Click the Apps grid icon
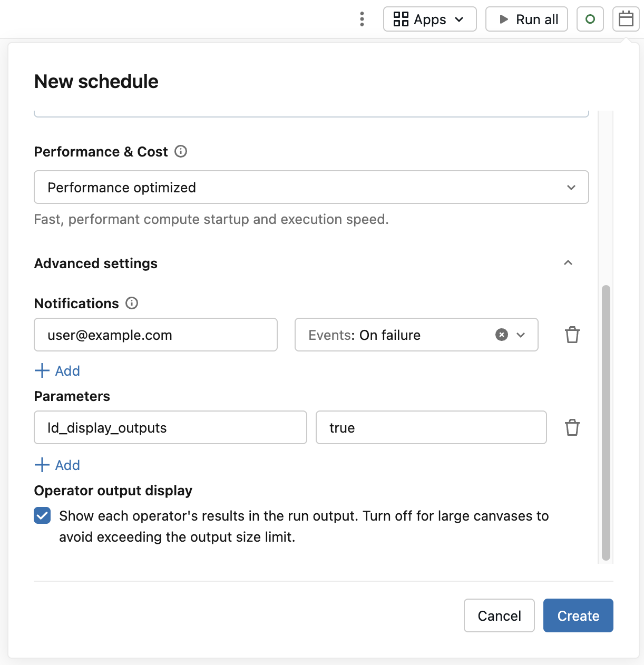644x665 pixels. pos(401,19)
